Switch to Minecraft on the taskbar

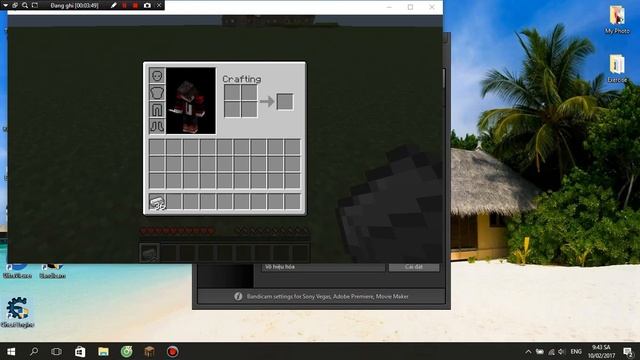[149, 351]
